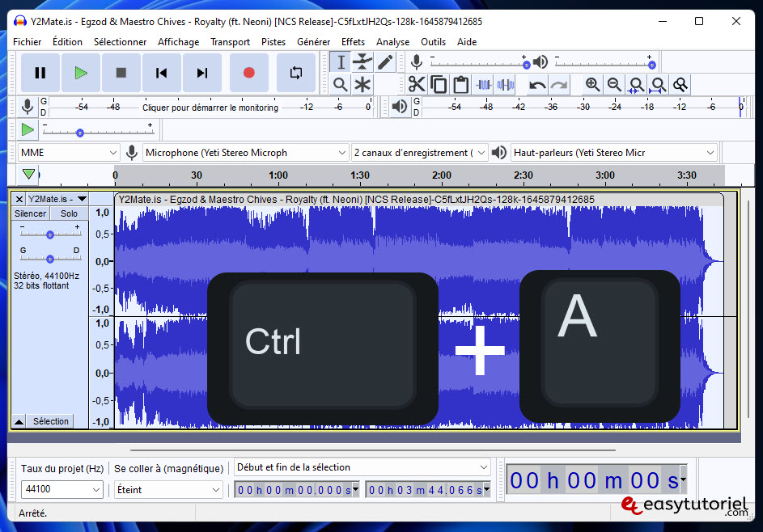Fit selection to width zoom icon

point(636,85)
